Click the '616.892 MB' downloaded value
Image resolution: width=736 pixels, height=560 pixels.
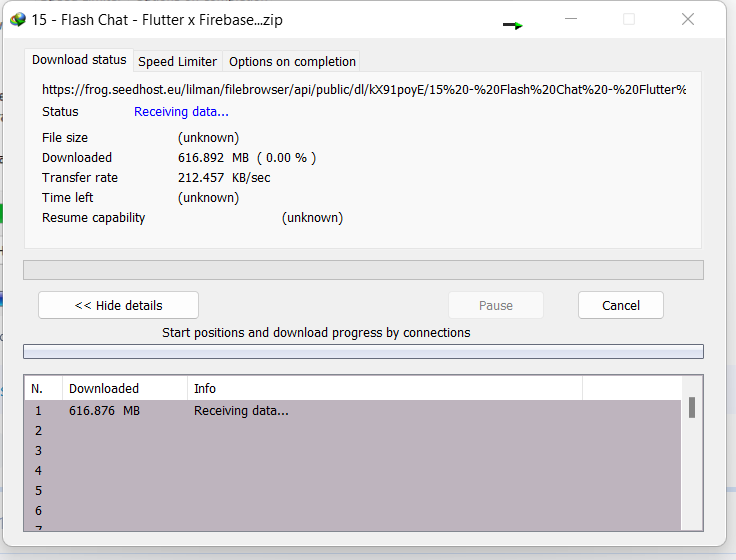[213, 158]
